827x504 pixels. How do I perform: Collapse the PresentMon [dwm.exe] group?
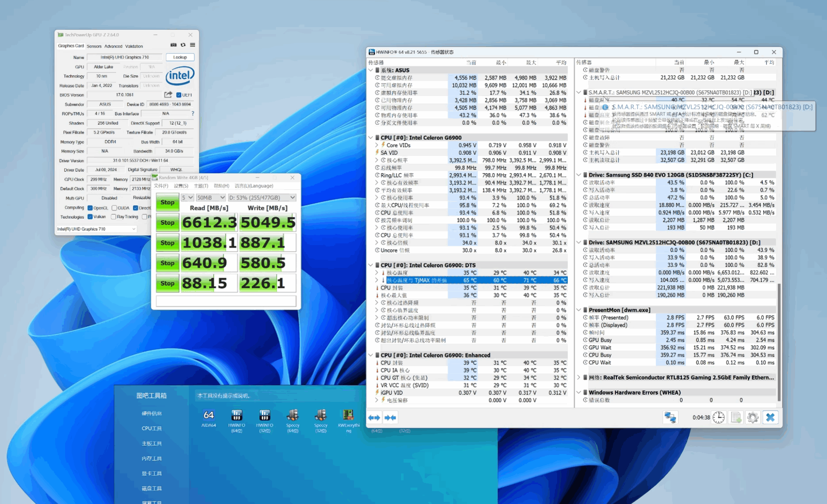point(579,310)
